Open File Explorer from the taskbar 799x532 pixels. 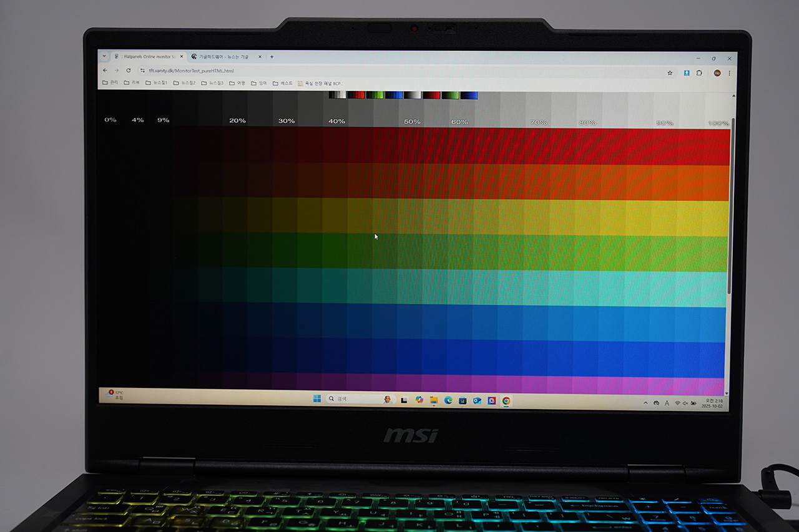tap(434, 400)
